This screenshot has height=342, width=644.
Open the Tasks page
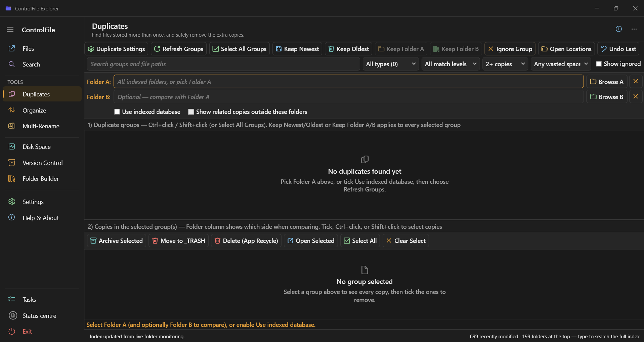pyautogui.click(x=42, y=300)
